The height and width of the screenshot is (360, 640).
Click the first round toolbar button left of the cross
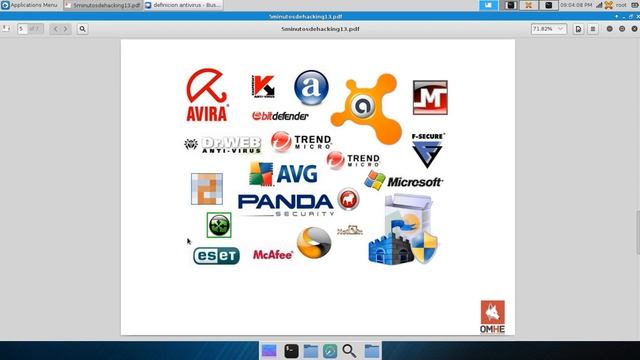coord(609,29)
